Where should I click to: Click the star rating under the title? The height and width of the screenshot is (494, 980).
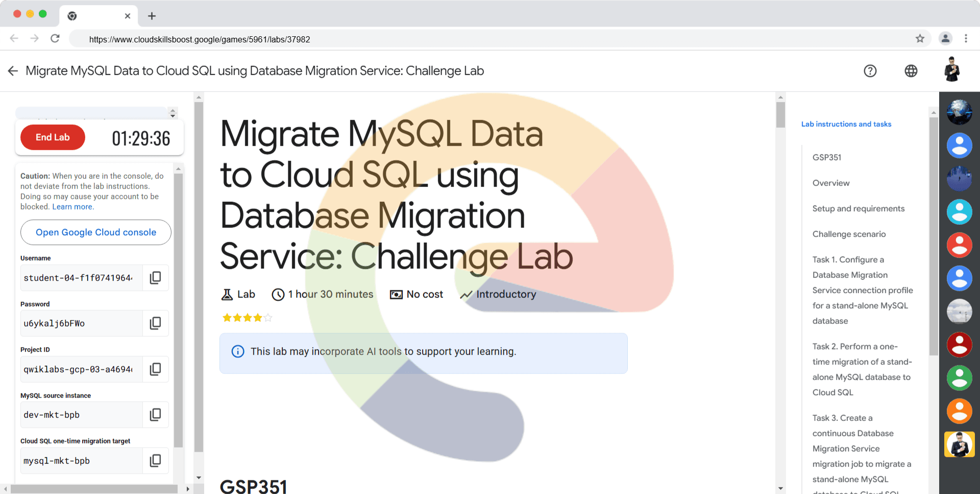[247, 318]
